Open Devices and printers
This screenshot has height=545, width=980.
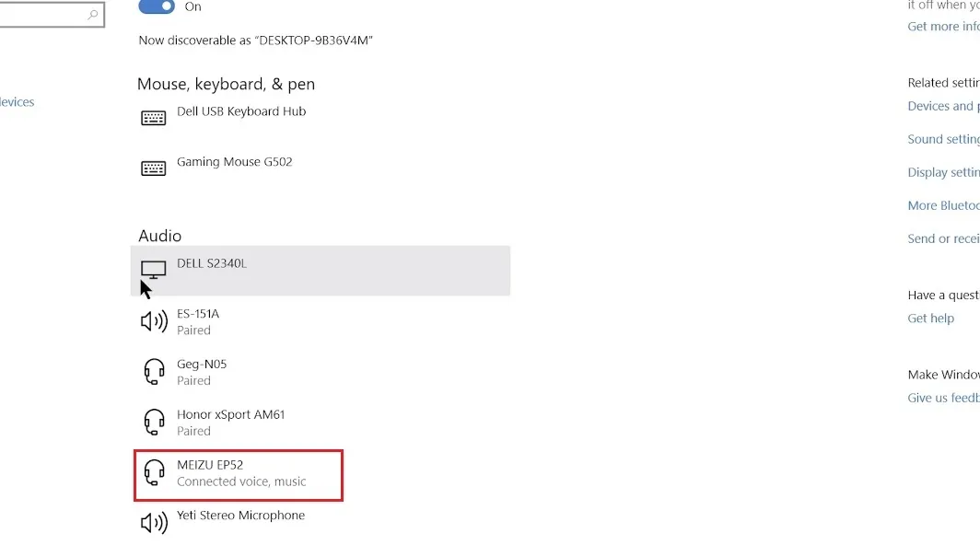(x=942, y=106)
